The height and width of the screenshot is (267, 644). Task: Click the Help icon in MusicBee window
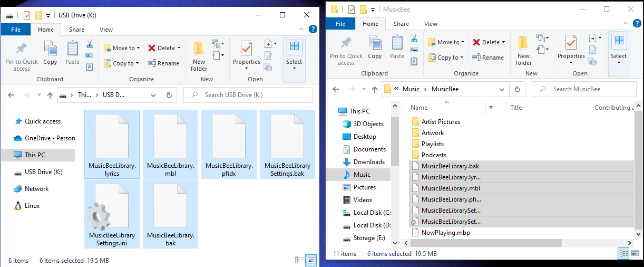(x=637, y=24)
